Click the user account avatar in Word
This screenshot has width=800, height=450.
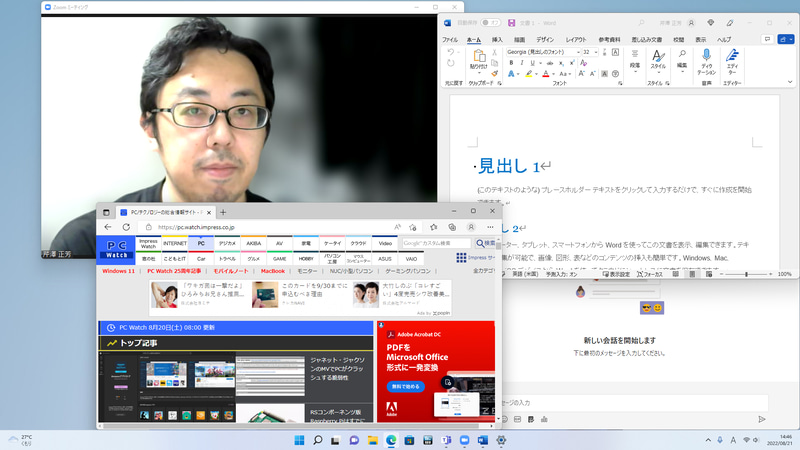(x=691, y=23)
